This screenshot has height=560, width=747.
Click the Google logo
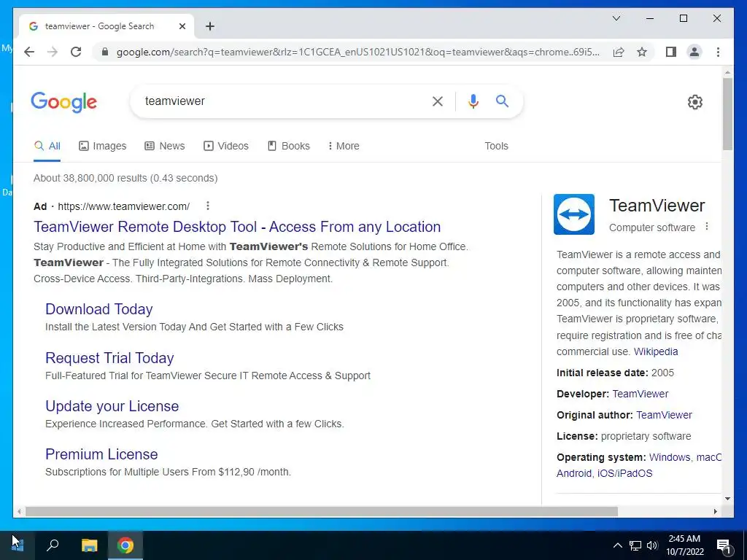[64, 102]
